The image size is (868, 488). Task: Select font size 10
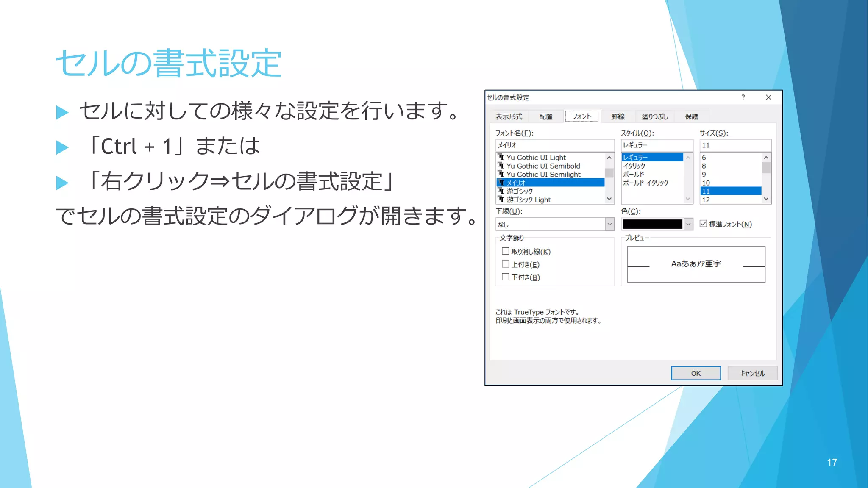731,183
